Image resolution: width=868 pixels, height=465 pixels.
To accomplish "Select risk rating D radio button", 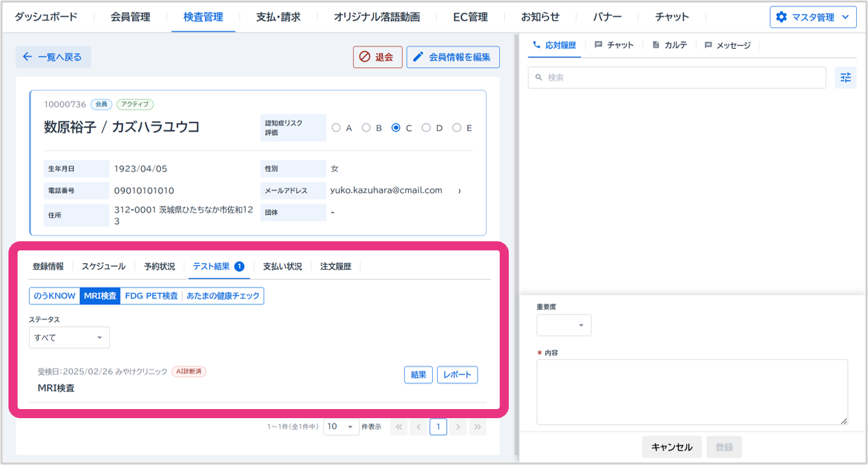I will click(426, 128).
